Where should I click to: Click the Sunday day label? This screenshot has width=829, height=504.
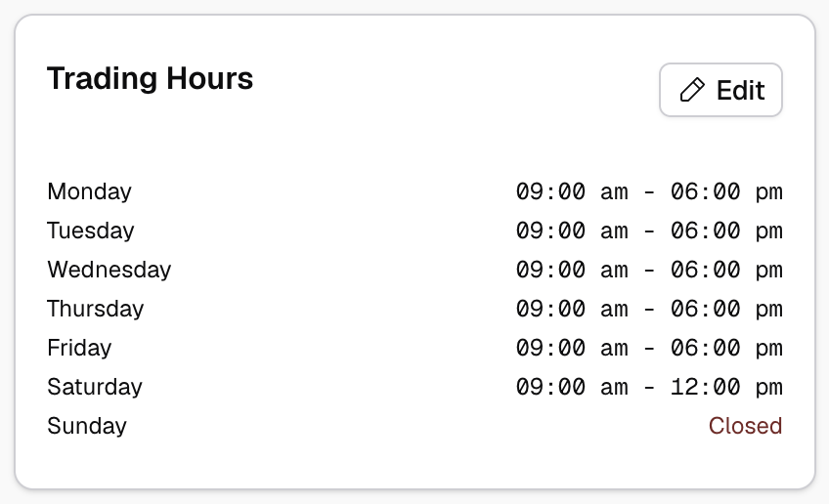87,426
